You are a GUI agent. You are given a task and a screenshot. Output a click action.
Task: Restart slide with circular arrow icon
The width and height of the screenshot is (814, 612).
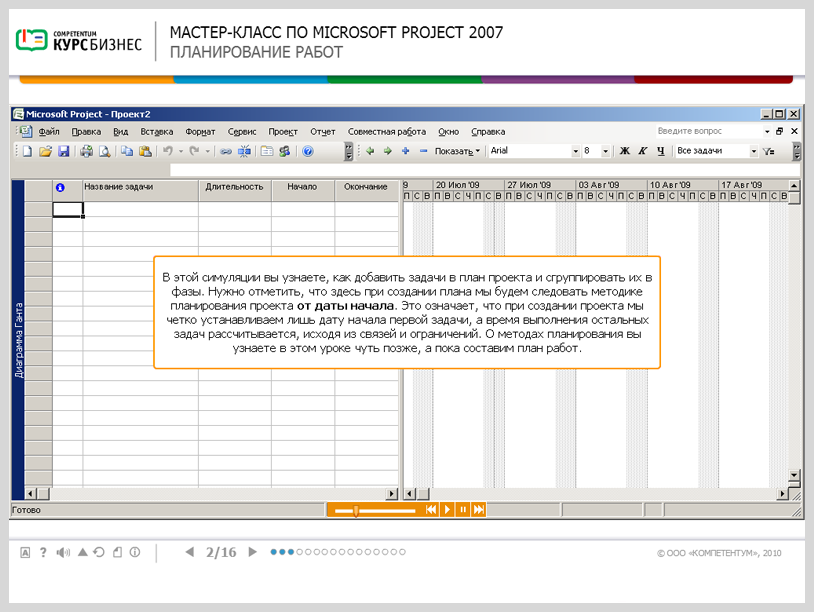pyautogui.click(x=99, y=552)
